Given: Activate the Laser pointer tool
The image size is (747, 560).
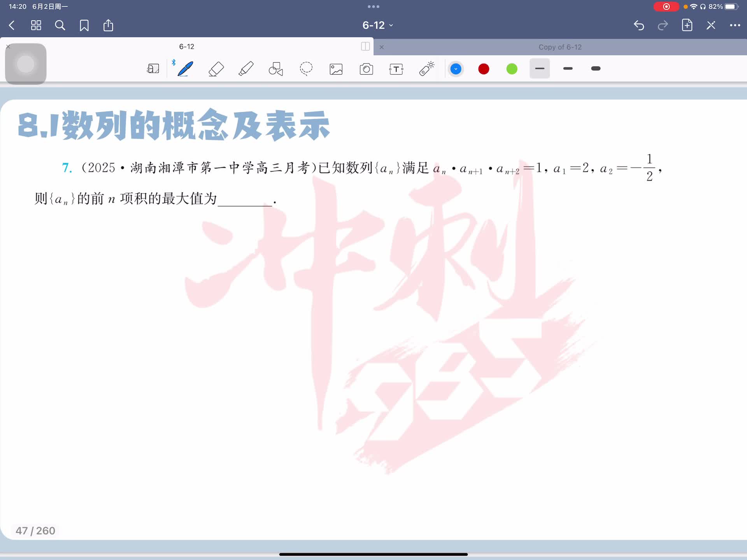Looking at the screenshot, I should pos(426,69).
